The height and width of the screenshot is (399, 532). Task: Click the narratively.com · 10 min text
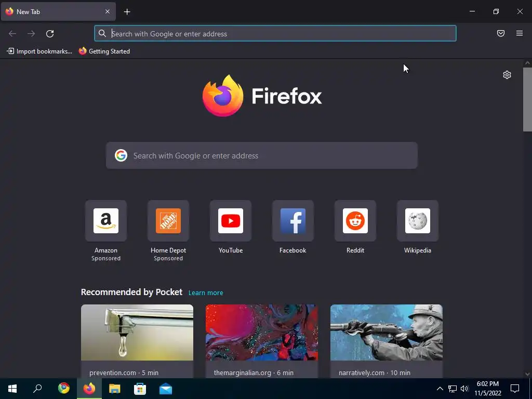374,373
